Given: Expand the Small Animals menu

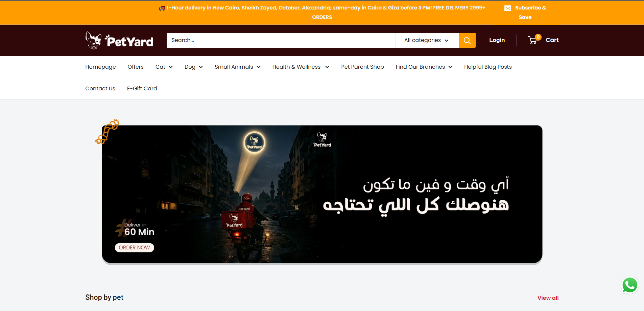Looking at the screenshot, I should point(237,67).
